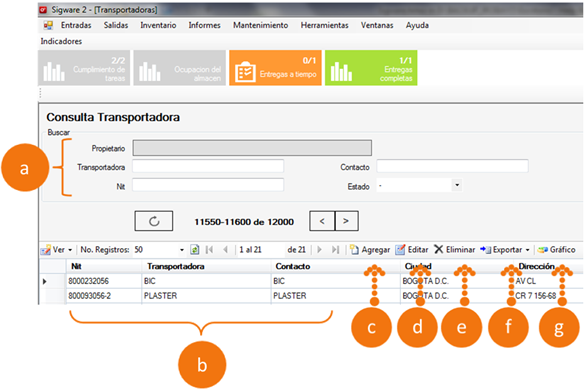This screenshot has height=391, width=584.
Task: Sort by the Nit column header
Action: pos(104,266)
